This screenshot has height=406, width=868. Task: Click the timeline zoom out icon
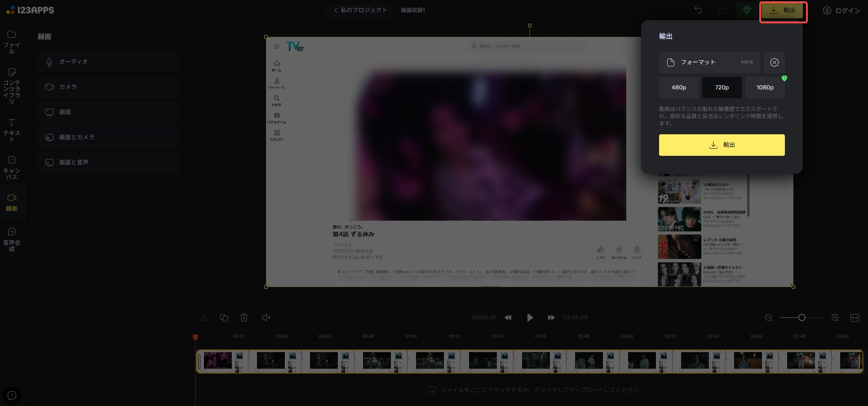coord(769,318)
